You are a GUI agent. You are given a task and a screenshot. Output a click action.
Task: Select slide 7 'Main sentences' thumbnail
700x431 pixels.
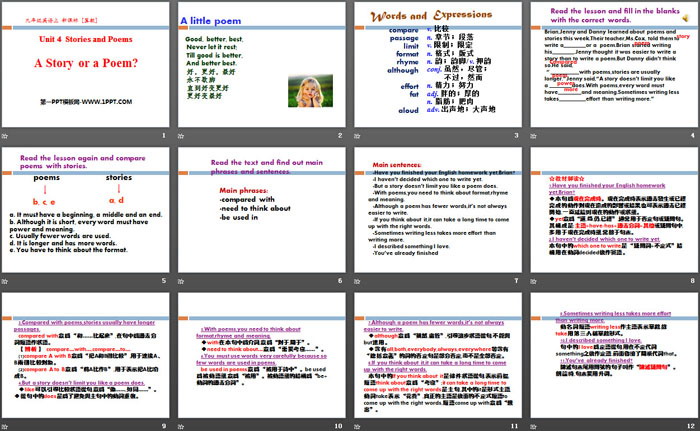(x=438, y=210)
